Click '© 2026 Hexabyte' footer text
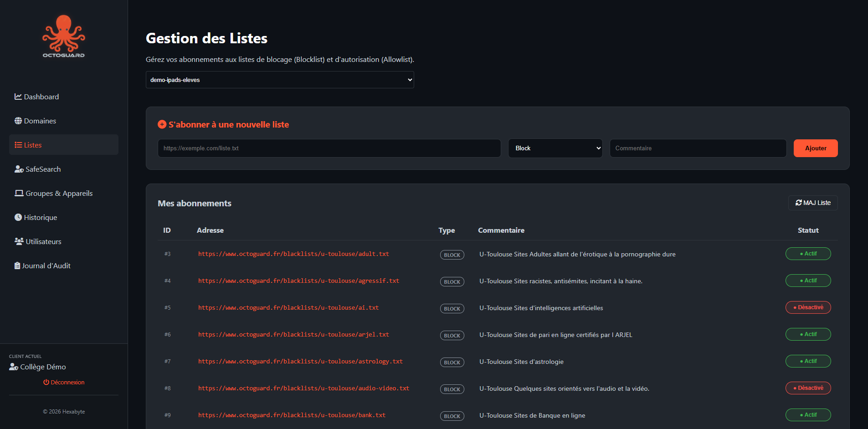 [64, 412]
